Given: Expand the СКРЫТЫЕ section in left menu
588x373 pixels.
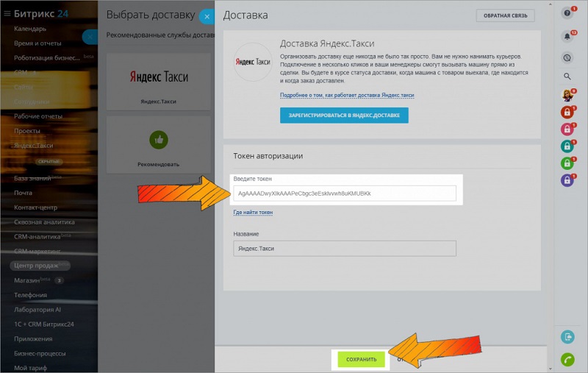Looking at the screenshot, I should tap(49, 162).
